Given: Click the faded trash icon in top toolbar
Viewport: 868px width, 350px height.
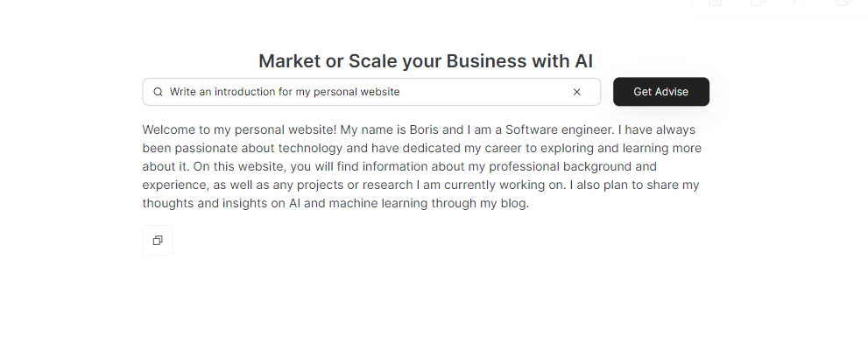Looking at the screenshot, I should pyautogui.click(x=716, y=3).
